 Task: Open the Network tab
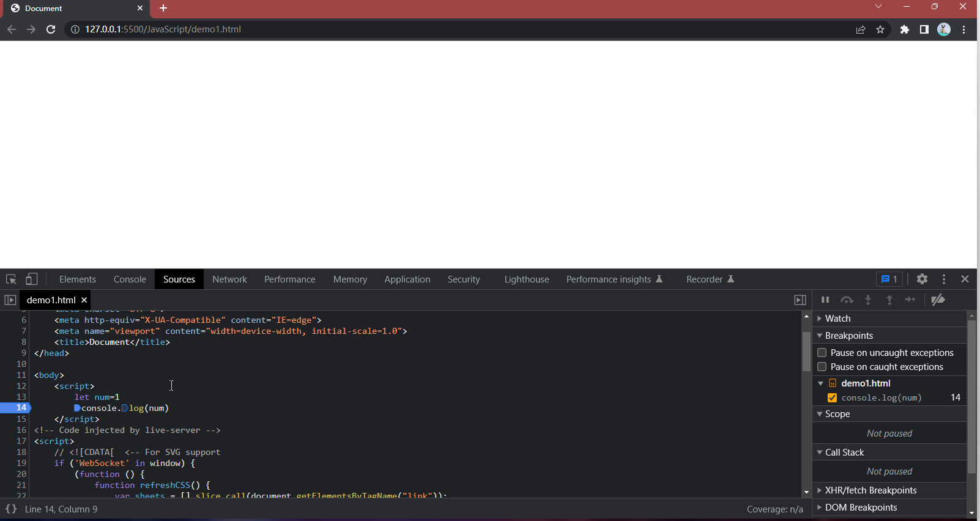229,279
